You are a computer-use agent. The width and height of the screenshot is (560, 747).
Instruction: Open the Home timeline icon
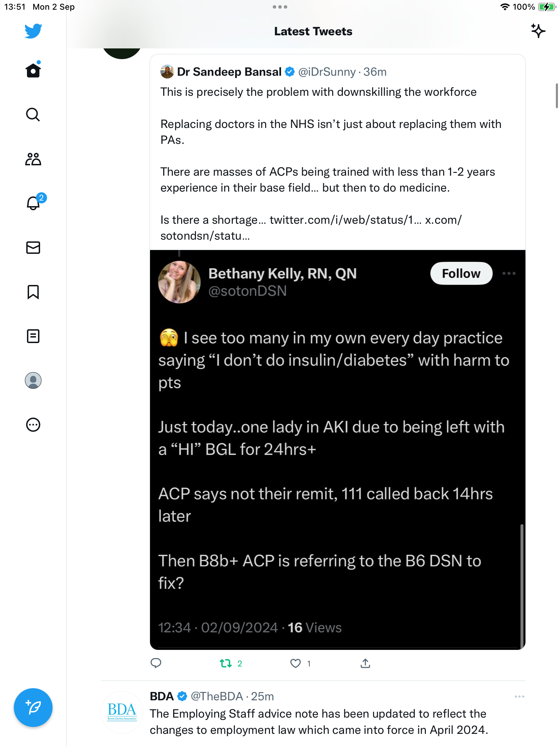[33, 70]
